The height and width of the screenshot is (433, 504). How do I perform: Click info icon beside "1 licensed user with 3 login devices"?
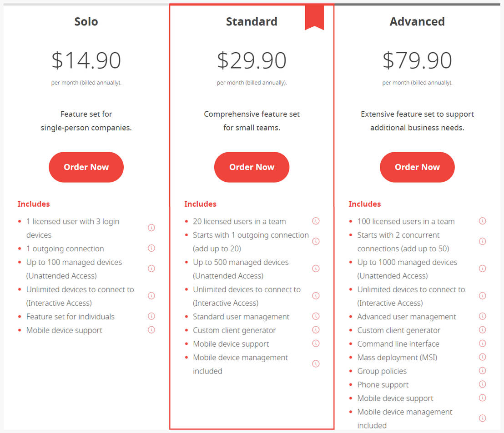(x=151, y=228)
